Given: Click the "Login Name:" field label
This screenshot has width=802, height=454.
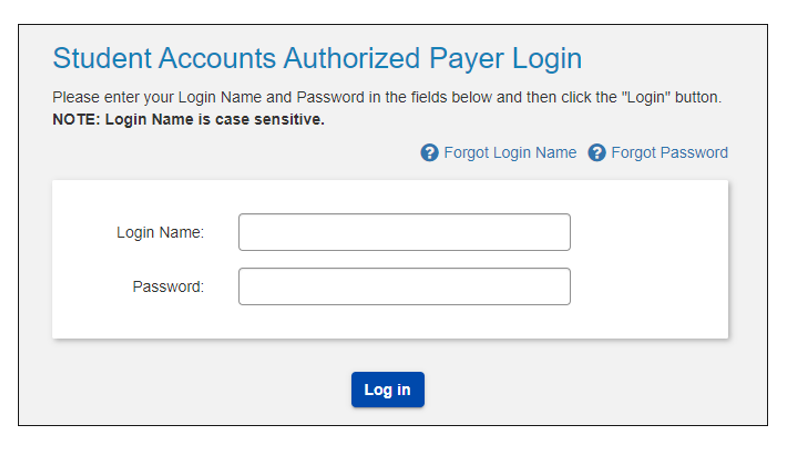Looking at the screenshot, I should click(x=160, y=232).
